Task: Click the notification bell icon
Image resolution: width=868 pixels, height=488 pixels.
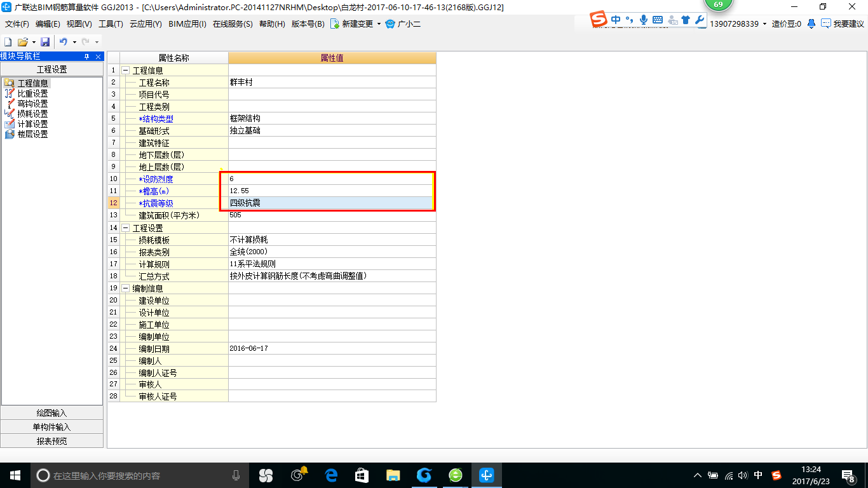Action: tap(811, 24)
